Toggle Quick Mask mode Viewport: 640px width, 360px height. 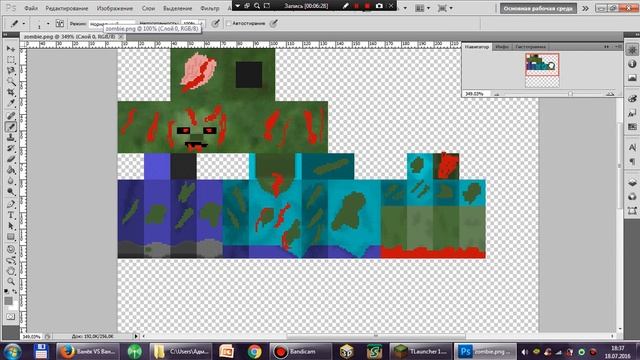coord(11,317)
